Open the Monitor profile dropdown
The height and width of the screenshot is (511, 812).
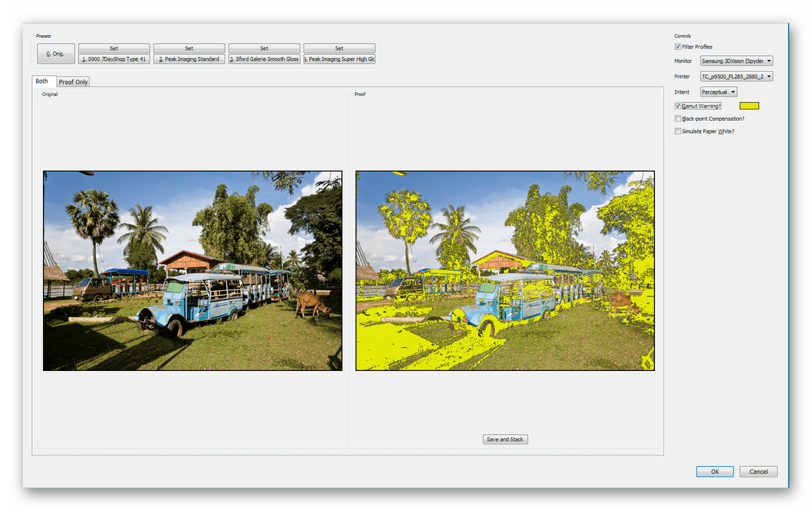tap(736, 61)
